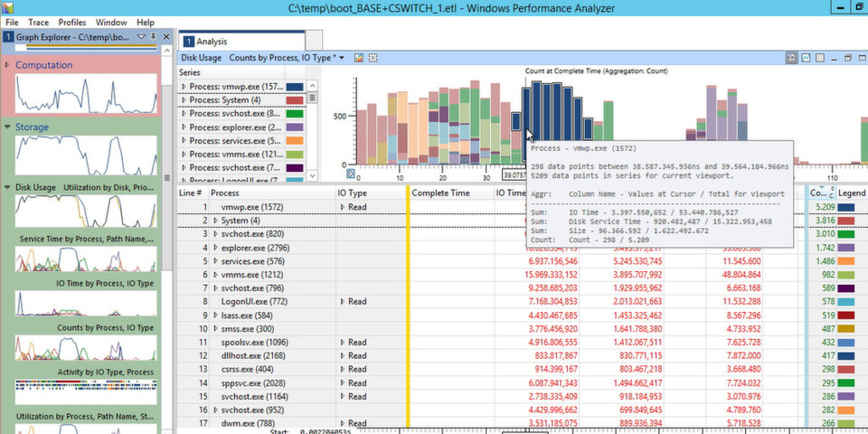
Task: Toggle legend swatch for csrss.exe count 298
Action: point(846,369)
